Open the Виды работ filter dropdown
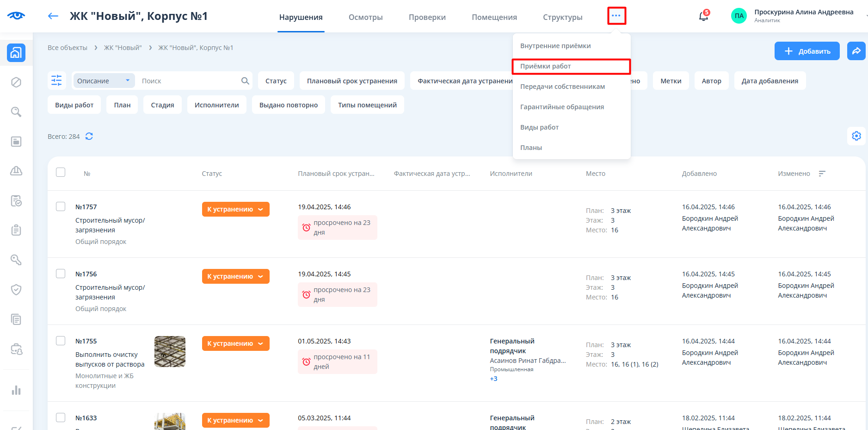This screenshot has height=430, width=868. tap(74, 105)
